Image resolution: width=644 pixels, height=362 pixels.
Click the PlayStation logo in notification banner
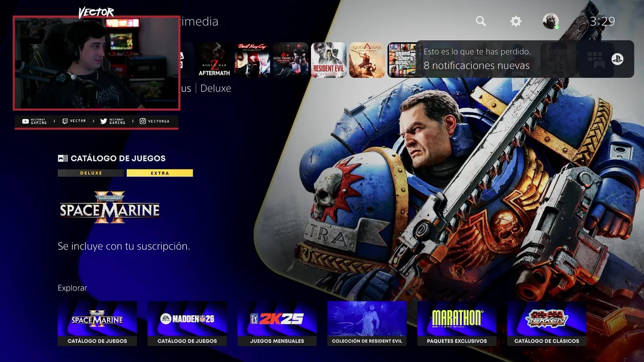point(617,59)
